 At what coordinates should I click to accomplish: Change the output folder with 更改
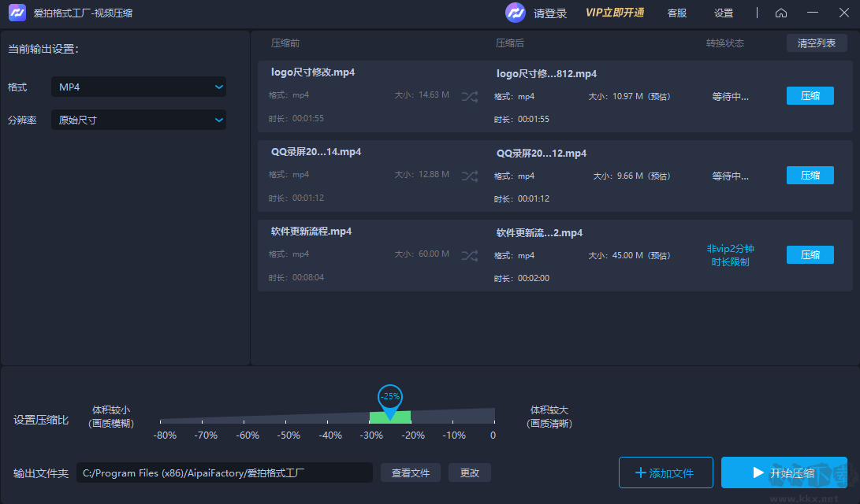[x=470, y=472]
